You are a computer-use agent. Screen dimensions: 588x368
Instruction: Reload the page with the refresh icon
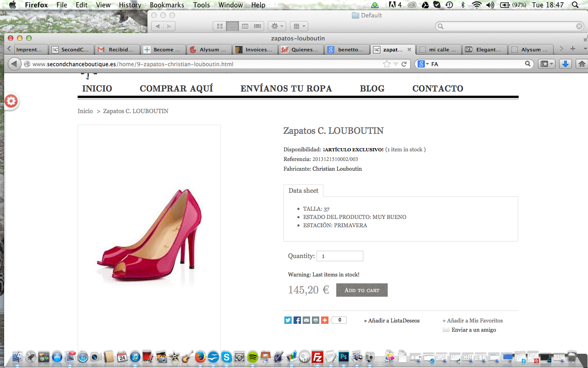(404, 64)
